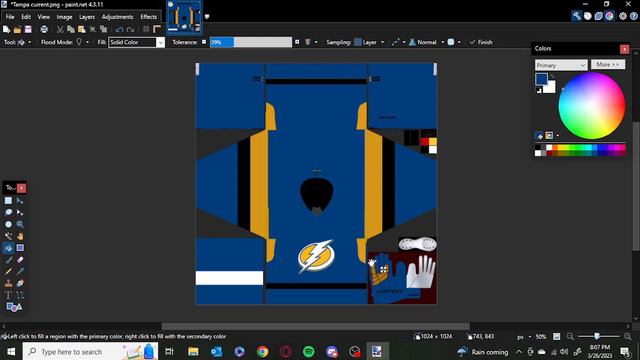The height and width of the screenshot is (360, 640).
Task: Click the swap colors arrow icon
Action: [552, 76]
